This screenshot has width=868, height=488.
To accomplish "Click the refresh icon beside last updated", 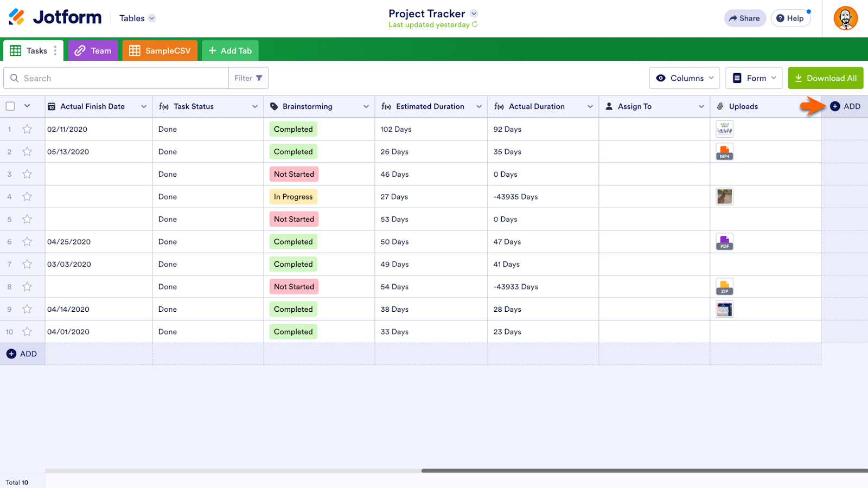I will (x=475, y=24).
